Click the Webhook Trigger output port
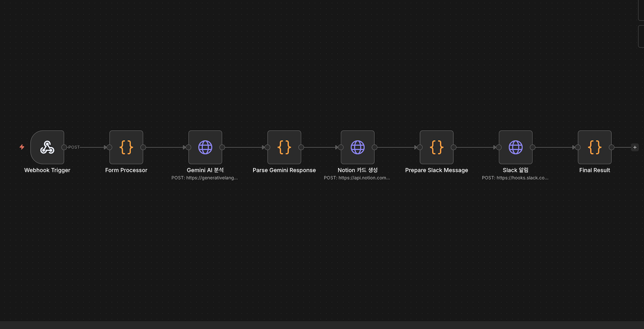The image size is (644, 329). pyautogui.click(x=64, y=147)
